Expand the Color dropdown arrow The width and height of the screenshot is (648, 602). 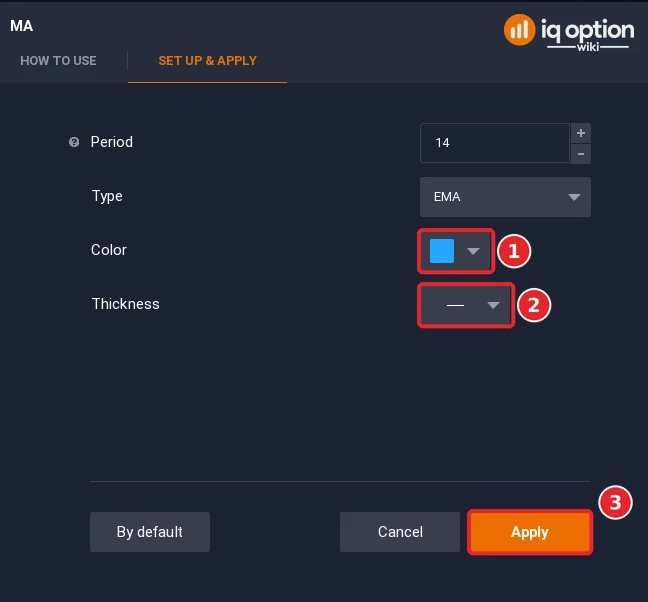point(473,251)
